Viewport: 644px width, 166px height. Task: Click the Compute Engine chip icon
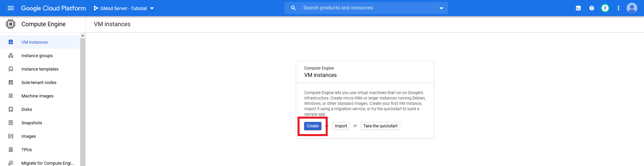pos(11,24)
